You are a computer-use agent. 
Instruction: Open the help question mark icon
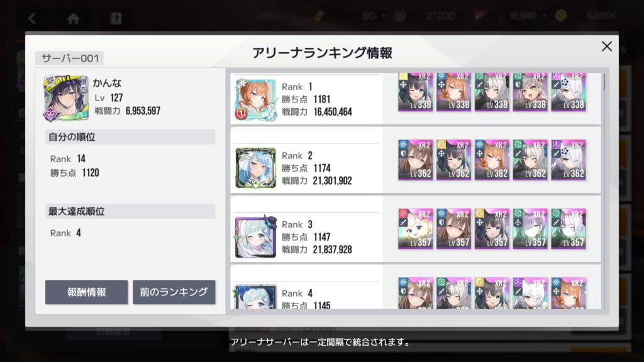tap(116, 18)
